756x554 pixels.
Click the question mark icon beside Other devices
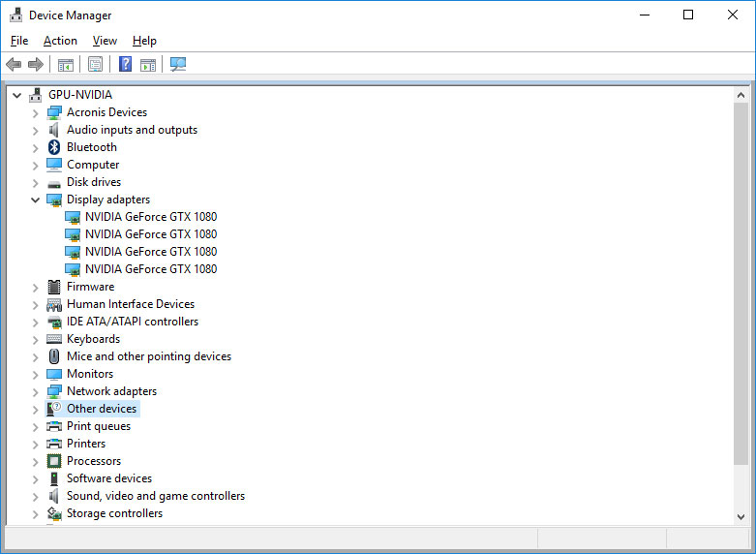point(54,409)
